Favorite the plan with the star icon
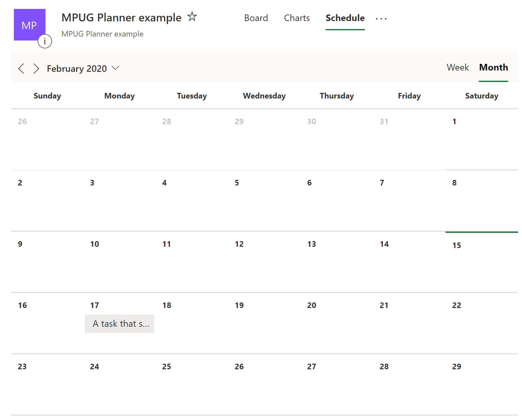522x420 pixels. pyautogui.click(x=192, y=16)
